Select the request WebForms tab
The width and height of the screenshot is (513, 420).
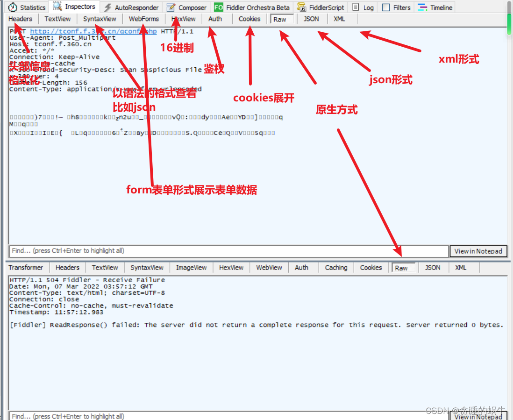click(143, 19)
